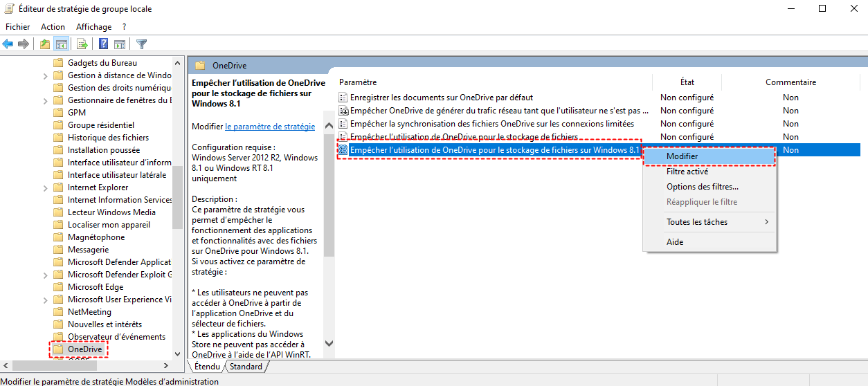The image size is (868, 386).
Task: Select 'Localiser mon appareil' in the tree
Action: click(x=109, y=225)
